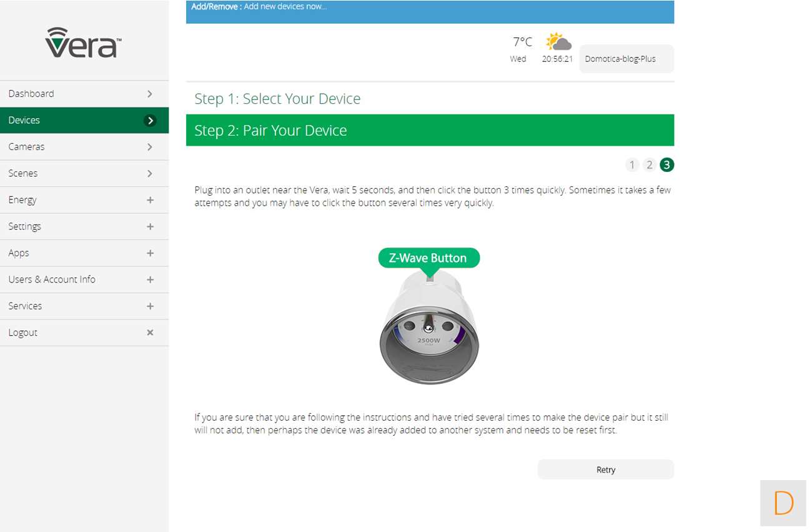The width and height of the screenshot is (812, 532).
Task: Click the Vera logo
Action: coord(84,43)
